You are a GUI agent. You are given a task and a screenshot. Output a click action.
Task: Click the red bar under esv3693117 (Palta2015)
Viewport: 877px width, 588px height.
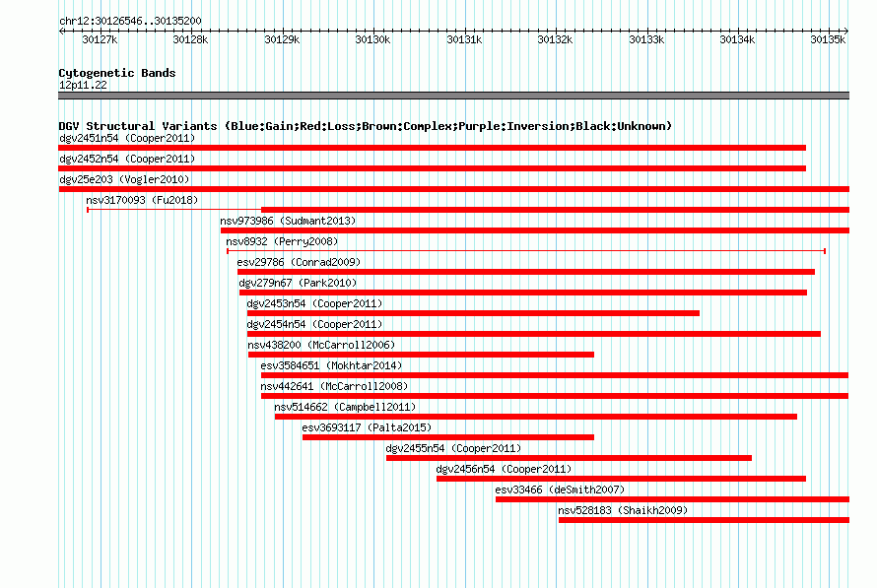tap(448, 437)
